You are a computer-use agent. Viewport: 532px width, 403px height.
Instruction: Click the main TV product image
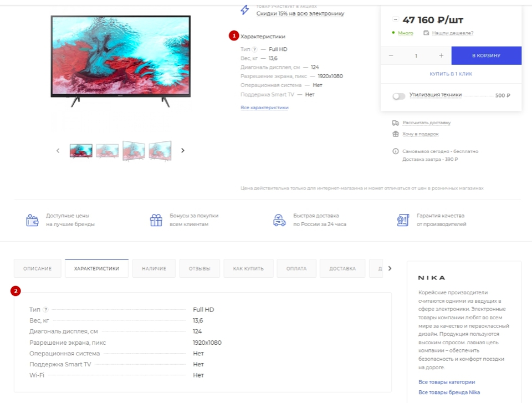click(x=121, y=61)
